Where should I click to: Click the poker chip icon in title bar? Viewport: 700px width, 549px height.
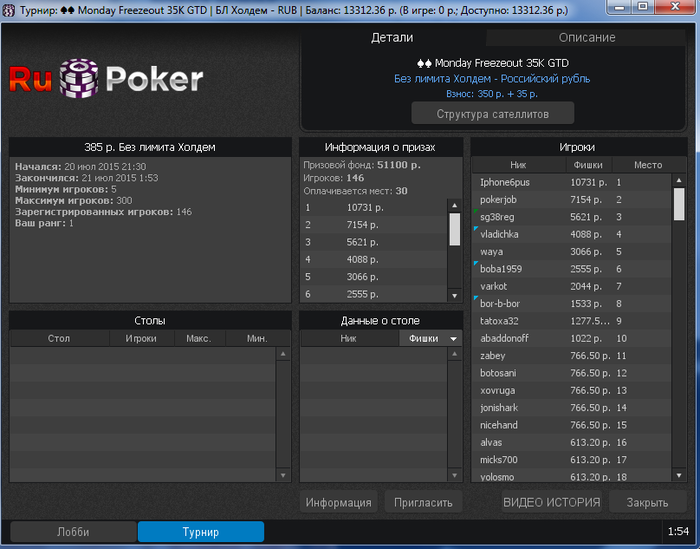pyautogui.click(x=9, y=10)
